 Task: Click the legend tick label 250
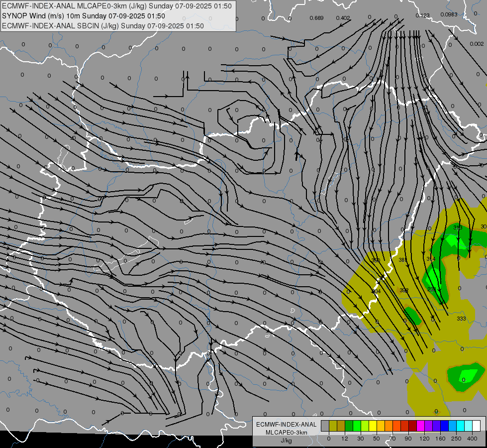(x=456, y=439)
